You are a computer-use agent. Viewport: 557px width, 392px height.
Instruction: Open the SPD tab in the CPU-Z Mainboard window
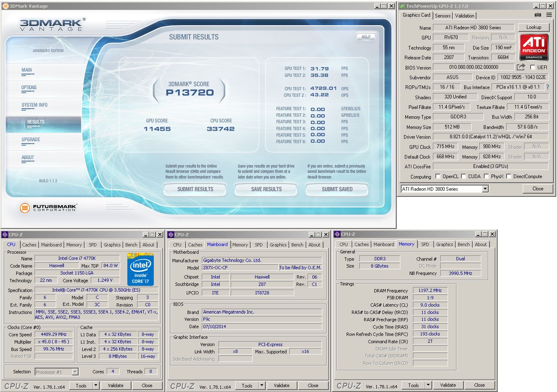pos(259,245)
